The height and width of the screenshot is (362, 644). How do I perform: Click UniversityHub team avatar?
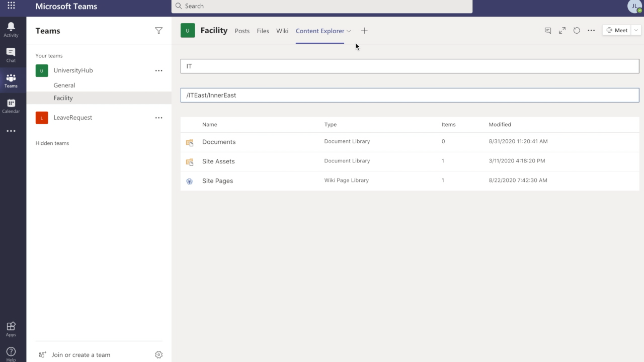coord(42,71)
